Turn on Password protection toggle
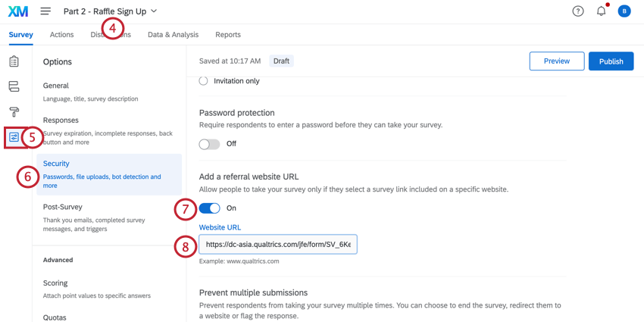644x322 pixels. [209, 144]
